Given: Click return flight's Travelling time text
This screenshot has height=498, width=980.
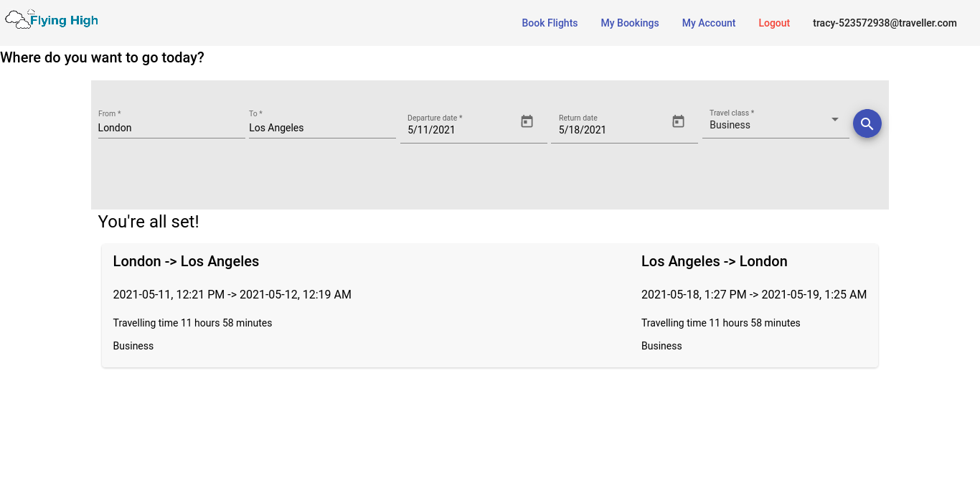Looking at the screenshot, I should [721, 323].
